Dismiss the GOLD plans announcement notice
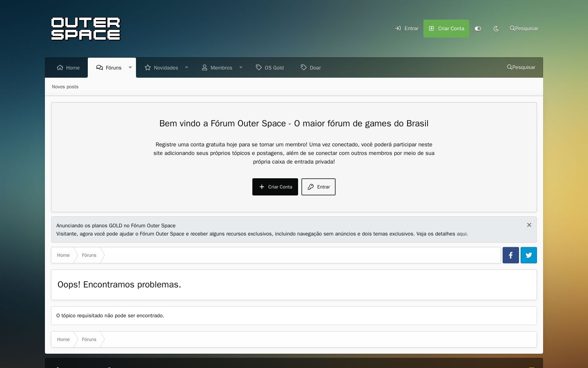Screen dimensions: 588x368 [529, 225]
